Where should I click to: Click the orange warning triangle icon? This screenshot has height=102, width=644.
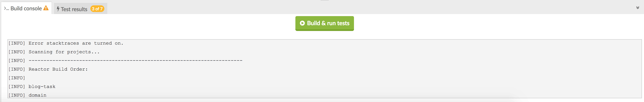[x=46, y=8]
